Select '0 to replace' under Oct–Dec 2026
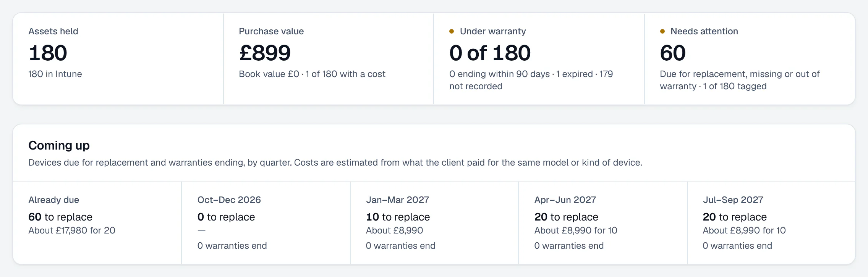868x277 pixels. point(226,217)
